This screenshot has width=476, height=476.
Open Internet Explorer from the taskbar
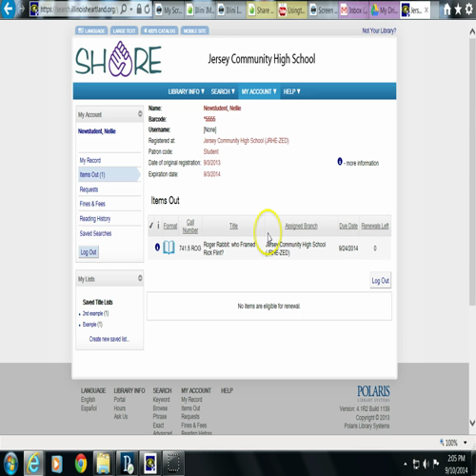pos(33,464)
